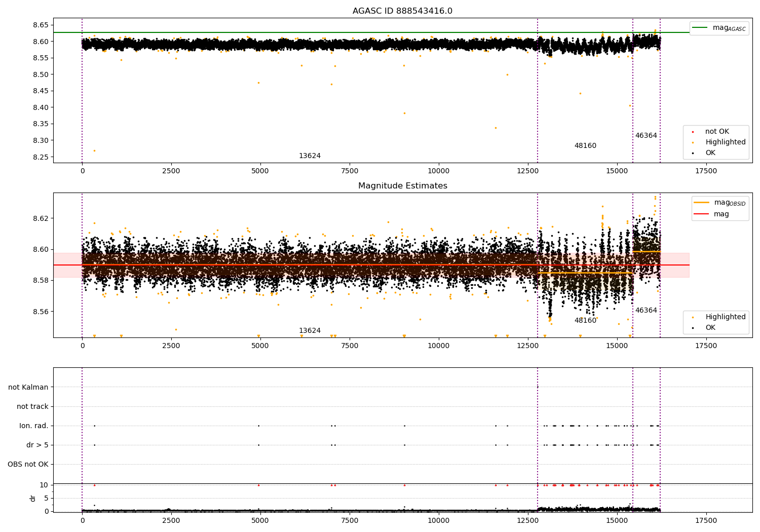Click the 'Ion. rad.' row label
This screenshot has height=532, width=760.
pyautogui.click(x=34, y=426)
